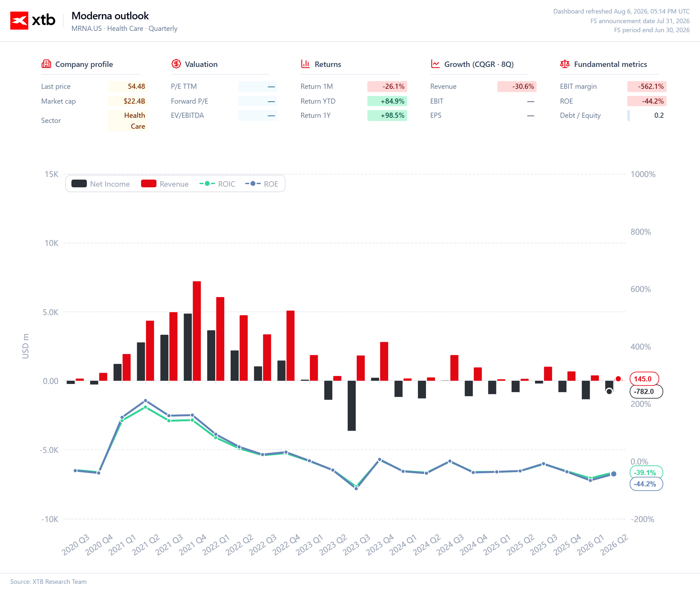Toggle Net Income series in legend
The image size is (700, 589).
point(100,184)
